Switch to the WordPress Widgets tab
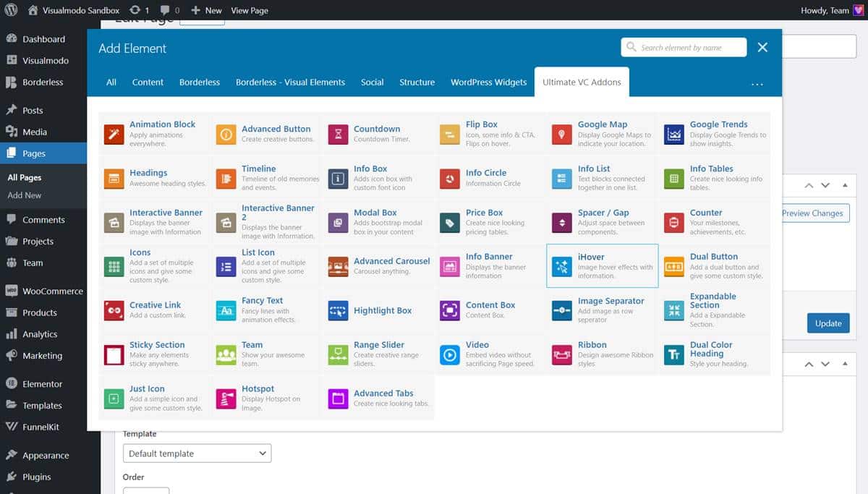 click(x=488, y=82)
